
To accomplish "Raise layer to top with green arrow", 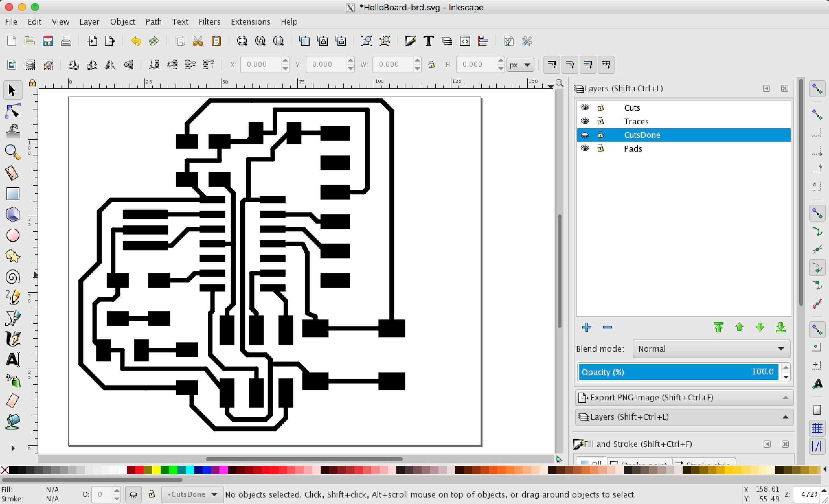I will click(718, 327).
